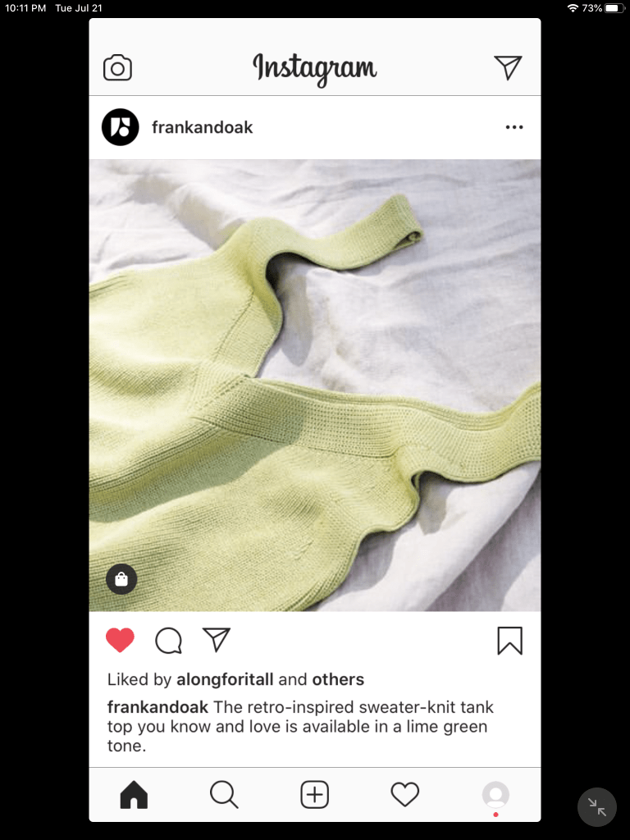Image resolution: width=630 pixels, height=840 pixels.
Task: Open direct messages paper plane icon
Action: tap(508, 67)
